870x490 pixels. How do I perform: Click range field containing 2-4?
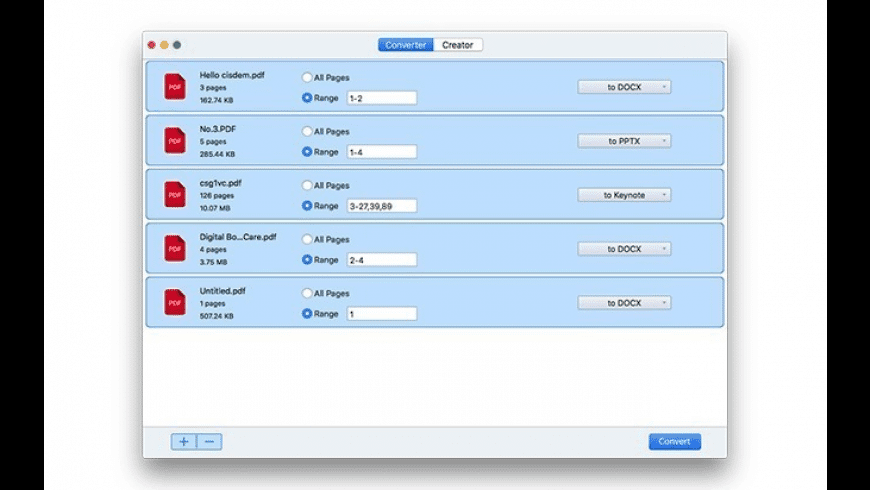pyautogui.click(x=382, y=260)
